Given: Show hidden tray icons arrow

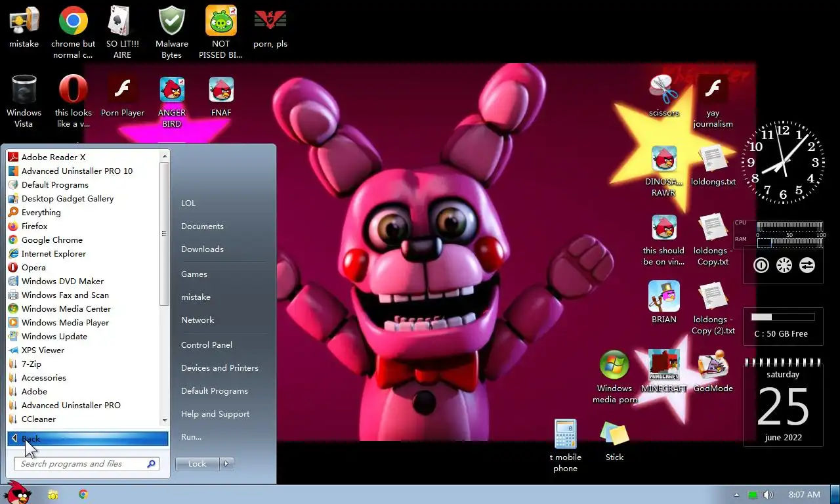Looking at the screenshot, I should [x=736, y=495].
